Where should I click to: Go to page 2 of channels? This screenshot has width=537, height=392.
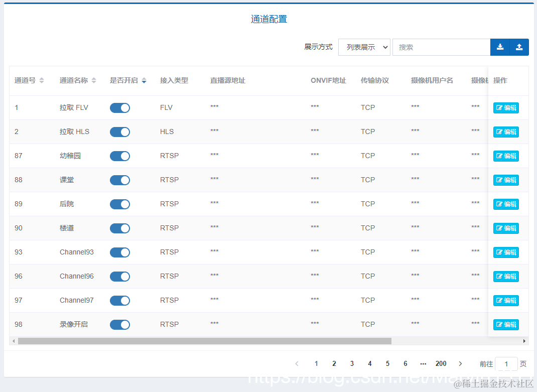click(x=334, y=363)
